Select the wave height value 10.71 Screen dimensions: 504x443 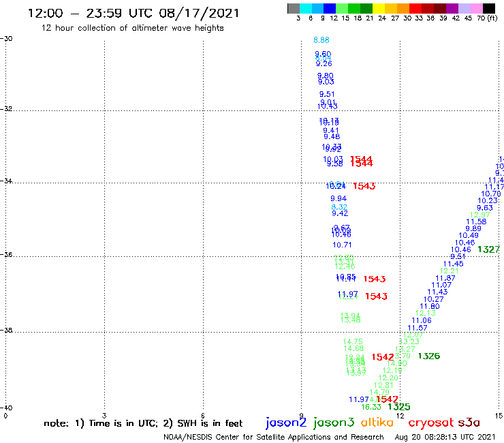coord(342,245)
